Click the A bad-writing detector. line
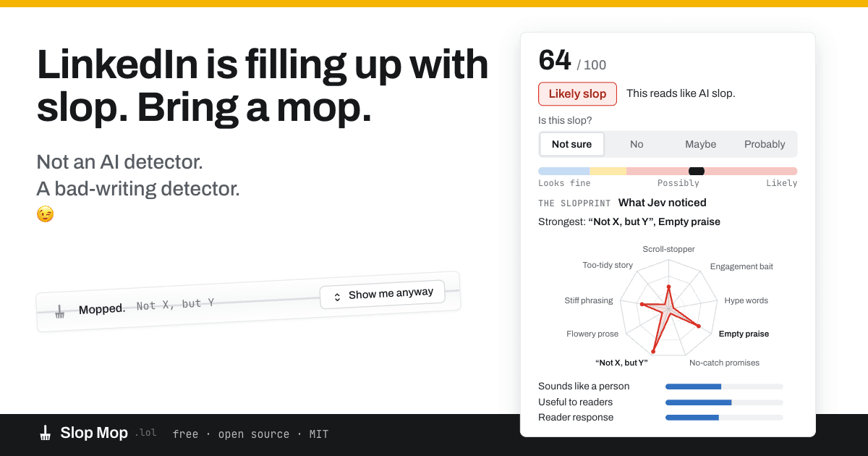868x456 pixels. [x=137, y=189]
